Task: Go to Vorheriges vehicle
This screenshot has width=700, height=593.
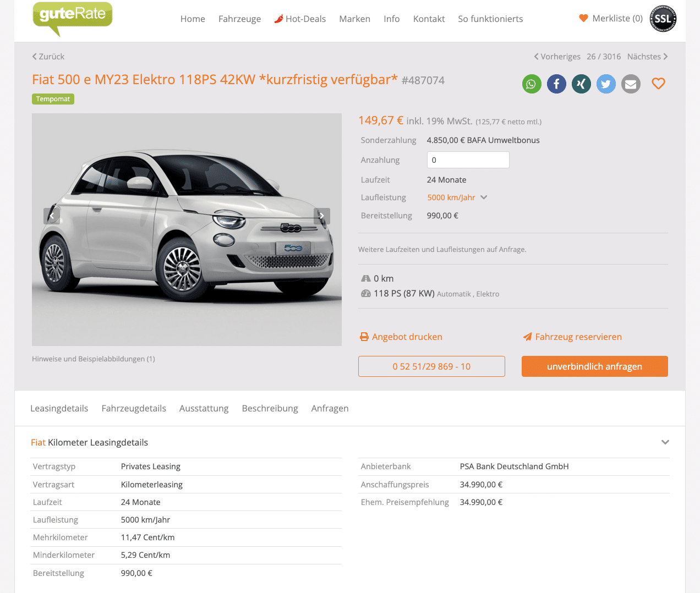Action: 557,57
